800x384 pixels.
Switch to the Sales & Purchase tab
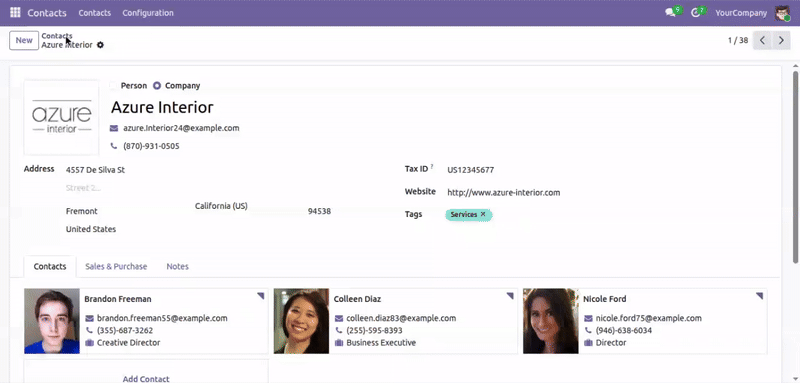pyautogui.click(x=116, y=267)
